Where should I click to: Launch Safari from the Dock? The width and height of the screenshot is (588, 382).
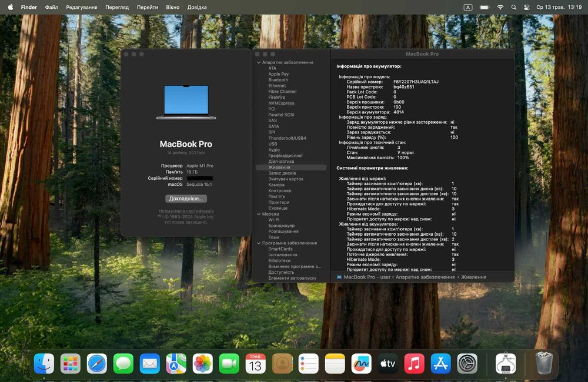[97, 363]
